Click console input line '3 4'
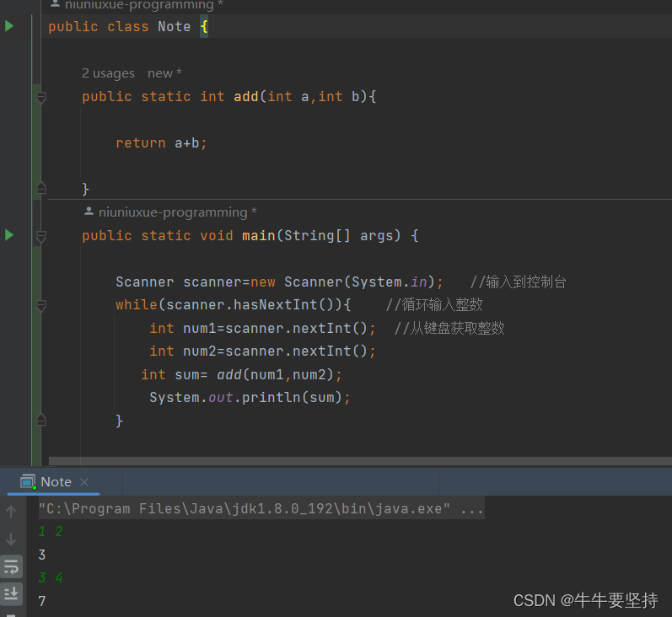The image size is (672, 617). pyautogui.click(x=51, y=577)
